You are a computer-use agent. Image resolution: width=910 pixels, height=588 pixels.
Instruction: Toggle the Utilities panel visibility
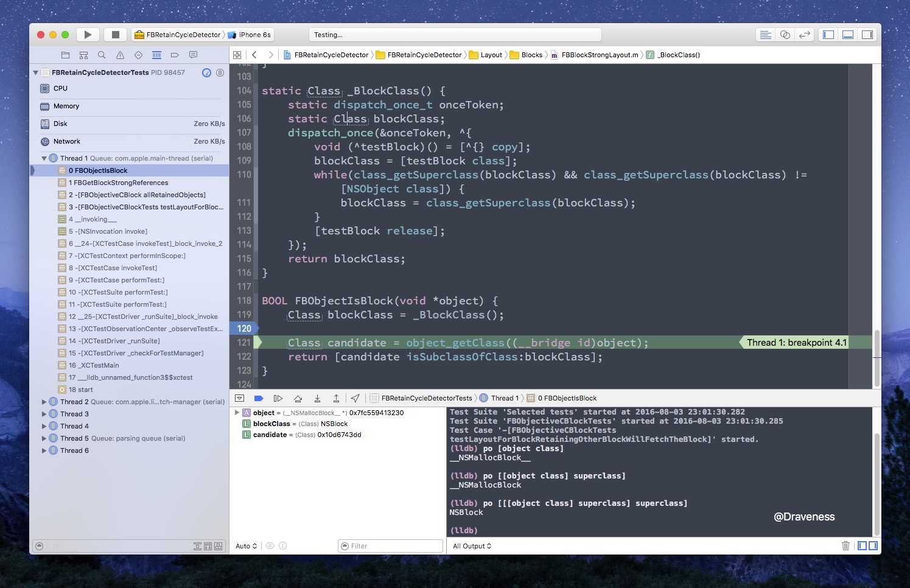pos(867,35)
